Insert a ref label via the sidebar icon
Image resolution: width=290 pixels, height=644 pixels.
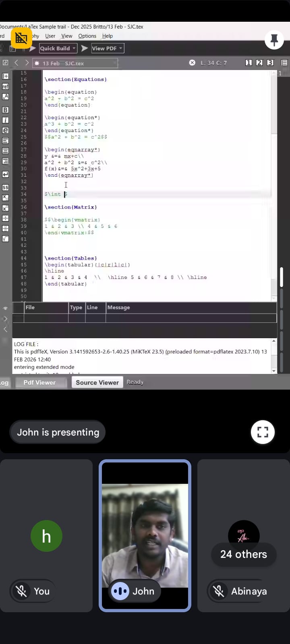(5, 87)
